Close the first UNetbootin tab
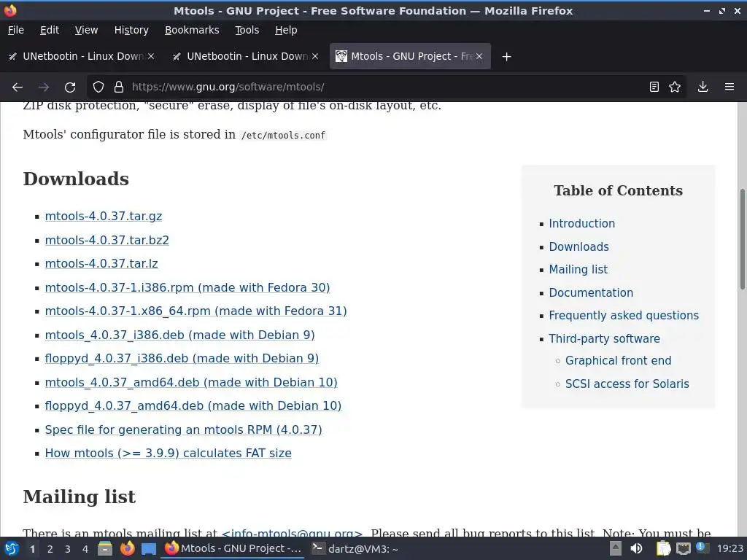747x560 pixels. pyautogui.click(x=151, y=56)
